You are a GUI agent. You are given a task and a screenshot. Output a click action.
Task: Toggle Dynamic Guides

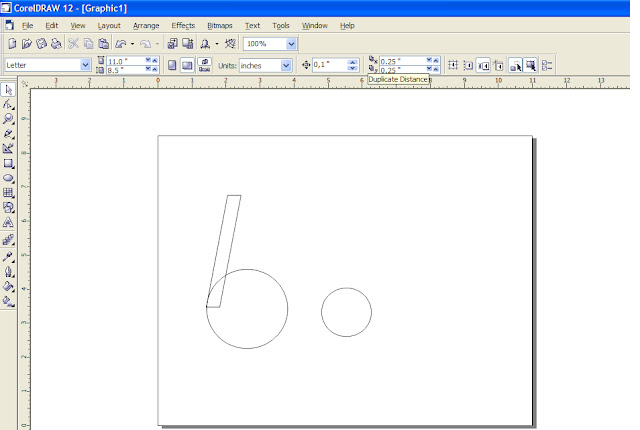[498, 65]
